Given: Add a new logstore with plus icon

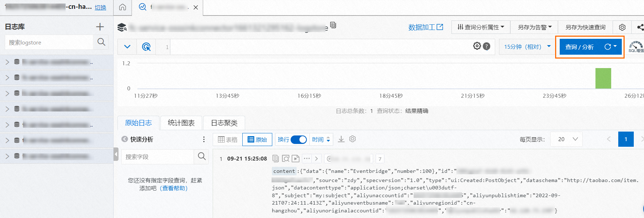Looking at the screenshot, I should pyautogui.click(x=100, y=27).
